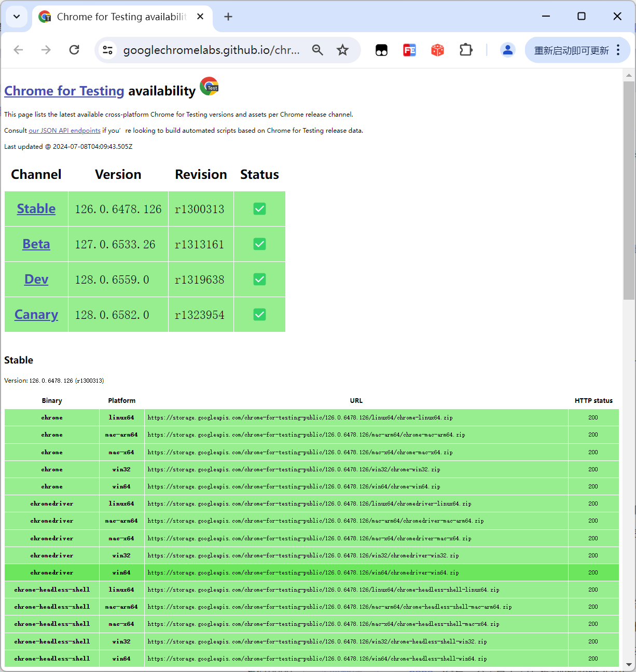Click the Stable section heading
636x672 pixels.
click(x=19, y=360)
